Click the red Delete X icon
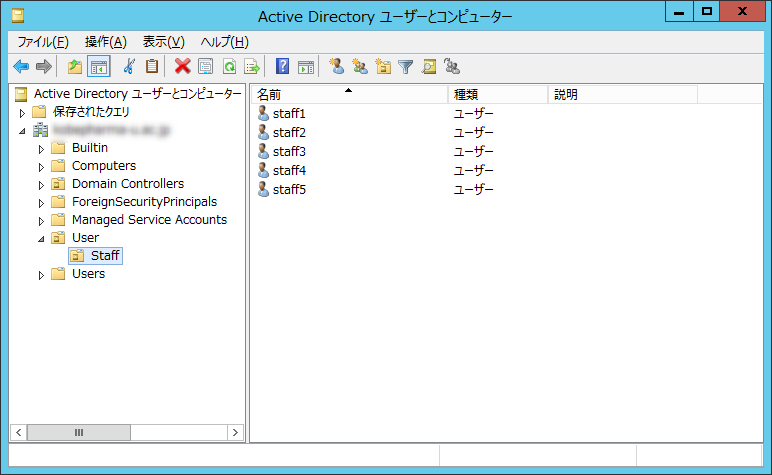The image size is (772, 475). coord(183,66)
